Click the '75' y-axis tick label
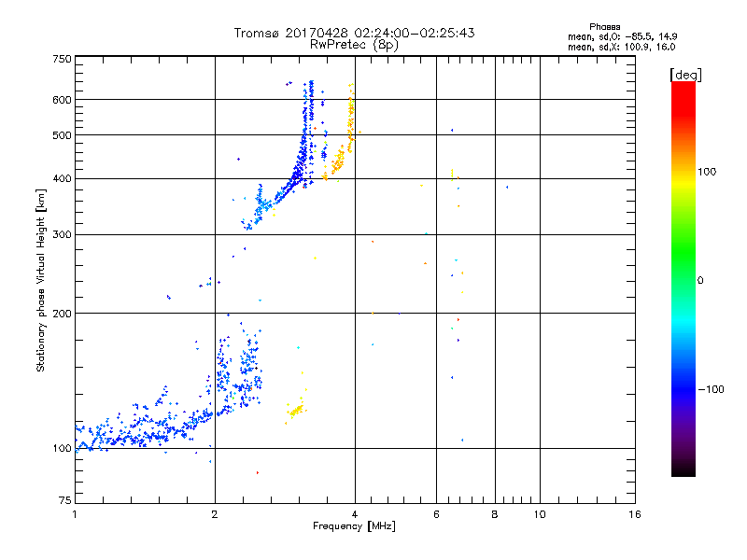This screenshot has height=560, width=747. [x=65, y=500]
